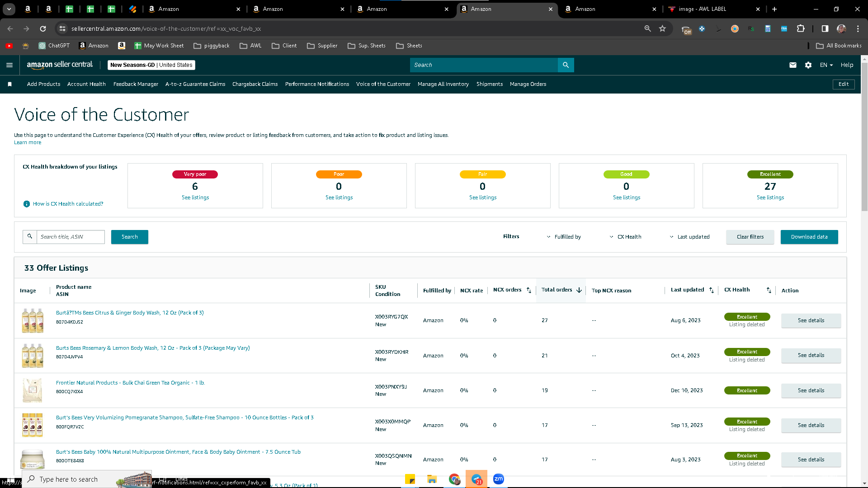Open browser extensions puzzle icon

coord(801,28)
